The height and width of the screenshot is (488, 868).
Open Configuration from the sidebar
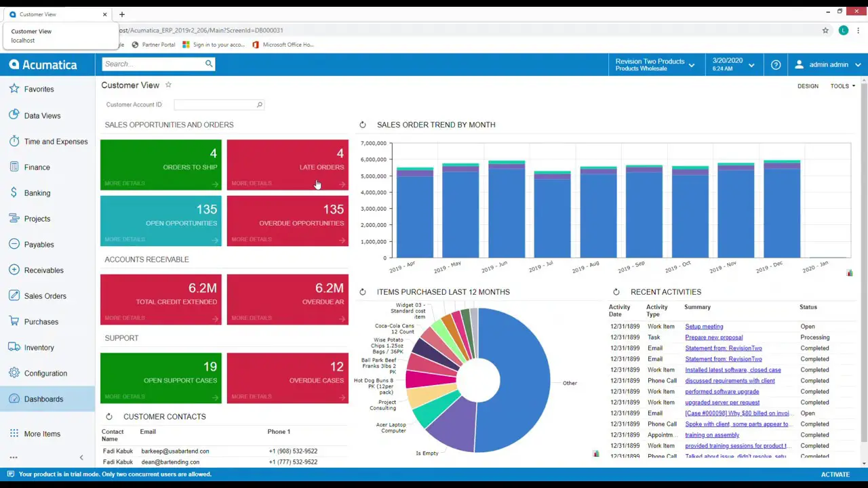(45, 373)
